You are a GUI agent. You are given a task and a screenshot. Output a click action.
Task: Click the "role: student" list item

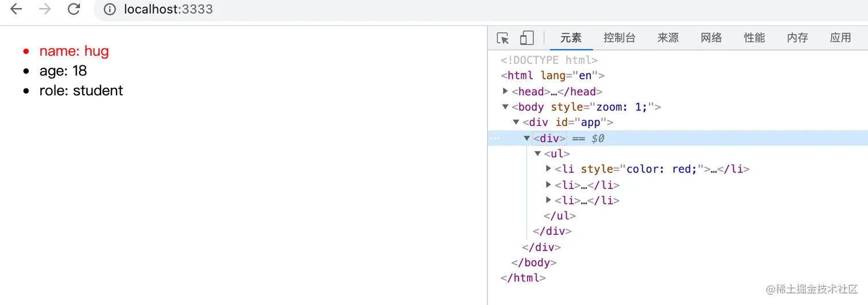coord(81,90)
